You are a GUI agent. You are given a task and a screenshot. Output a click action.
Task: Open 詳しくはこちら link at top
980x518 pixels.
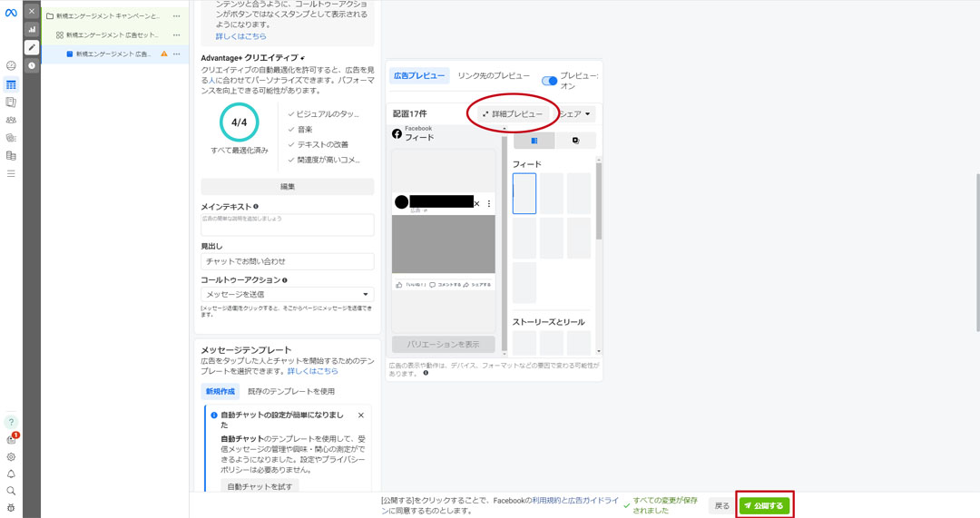click(x=240, y=36)
